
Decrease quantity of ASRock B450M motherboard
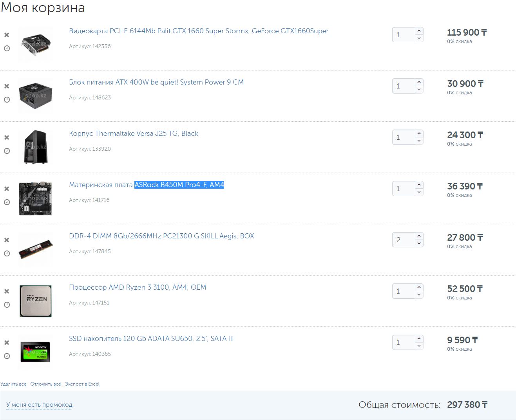[x=419, y=192]
